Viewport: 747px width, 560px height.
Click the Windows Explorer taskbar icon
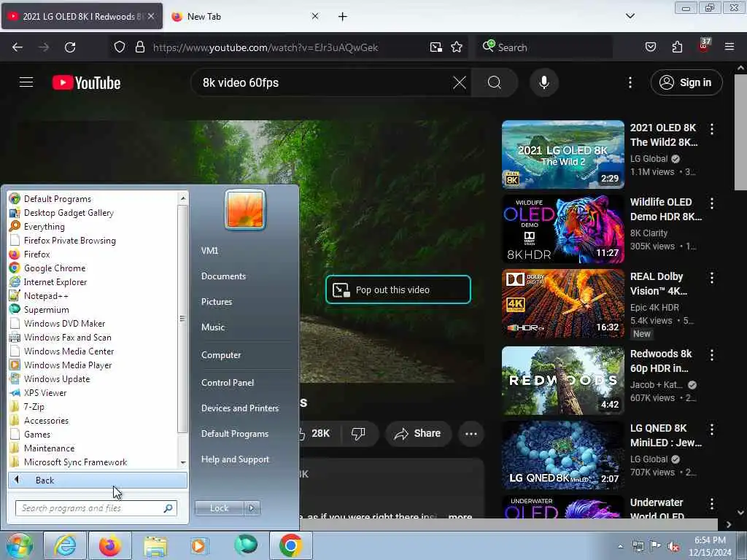(x=155, y=545)
